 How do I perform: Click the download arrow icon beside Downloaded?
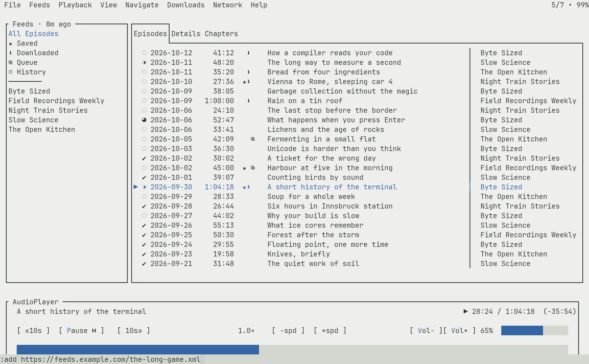point(11,53)
